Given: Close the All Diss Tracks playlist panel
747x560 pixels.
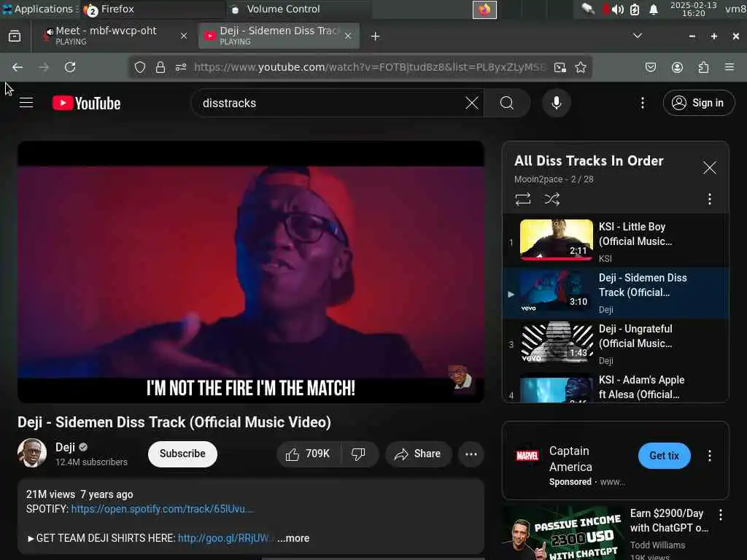Looking at the screenshot, I should coord(709,168).
